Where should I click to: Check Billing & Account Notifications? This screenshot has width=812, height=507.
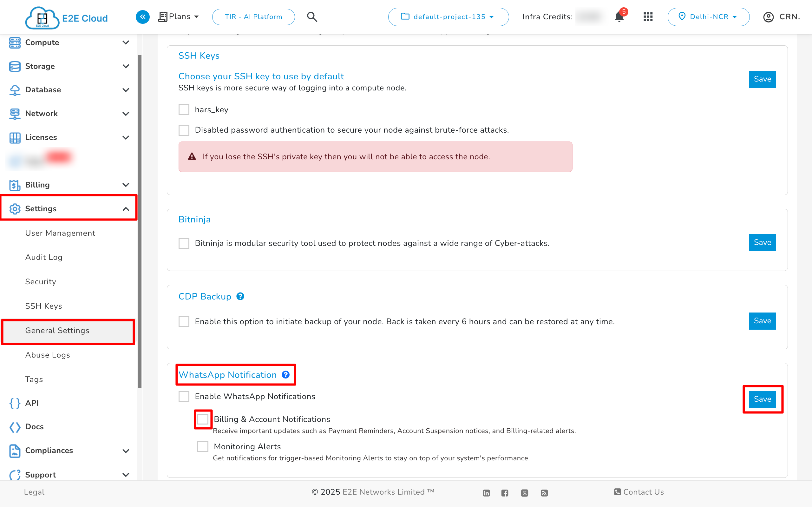pyautogui.click(x=202, y=419)
